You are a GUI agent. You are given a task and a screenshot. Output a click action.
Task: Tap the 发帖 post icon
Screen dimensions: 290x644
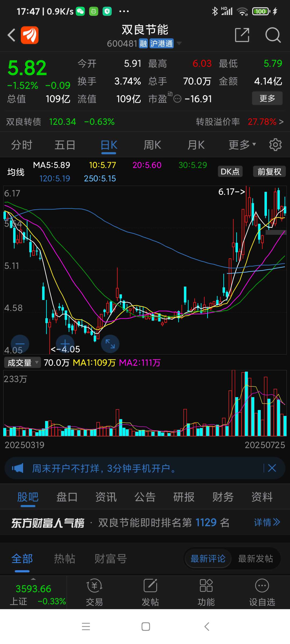pos(150,593)
